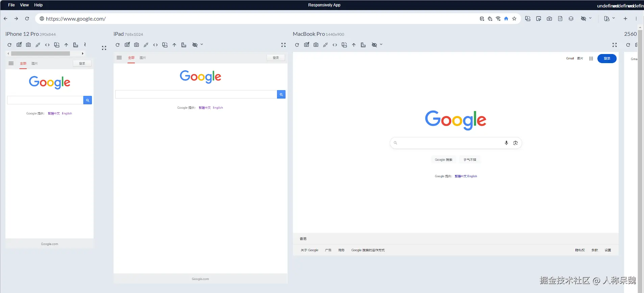Viewport: 644px width, 293px height.
Task: Toggle the color scheme page icon in main toolbar
Action: (x=560, y=19)
